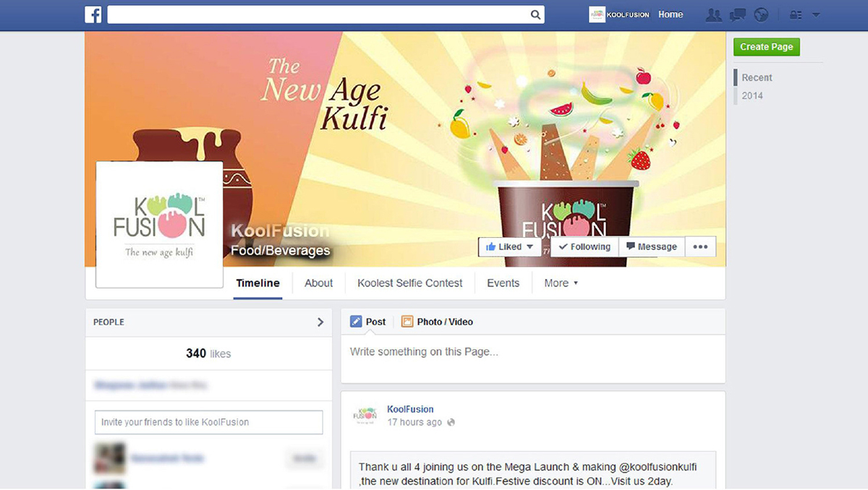Toggle the Following button

click(x=584, y=246)
